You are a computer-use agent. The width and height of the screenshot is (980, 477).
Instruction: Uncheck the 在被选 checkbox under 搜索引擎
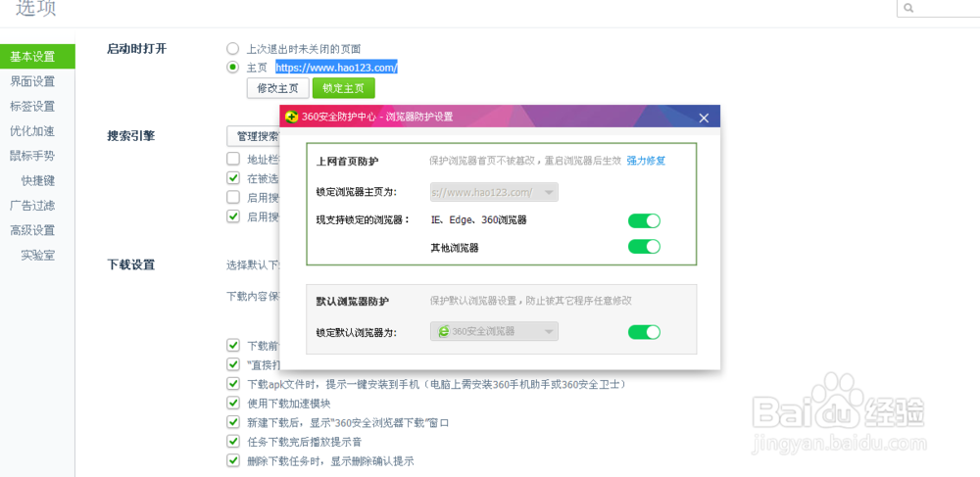[233, 178]
